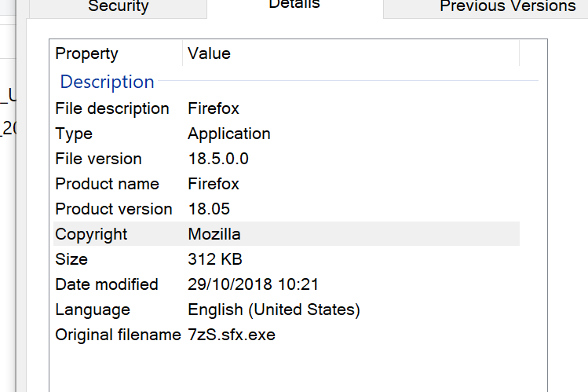The height and width of the screenshot is (392, 588).
Task: Click the Mozilla copyright value
Action: pyautogui.click(x=214, y=234)
